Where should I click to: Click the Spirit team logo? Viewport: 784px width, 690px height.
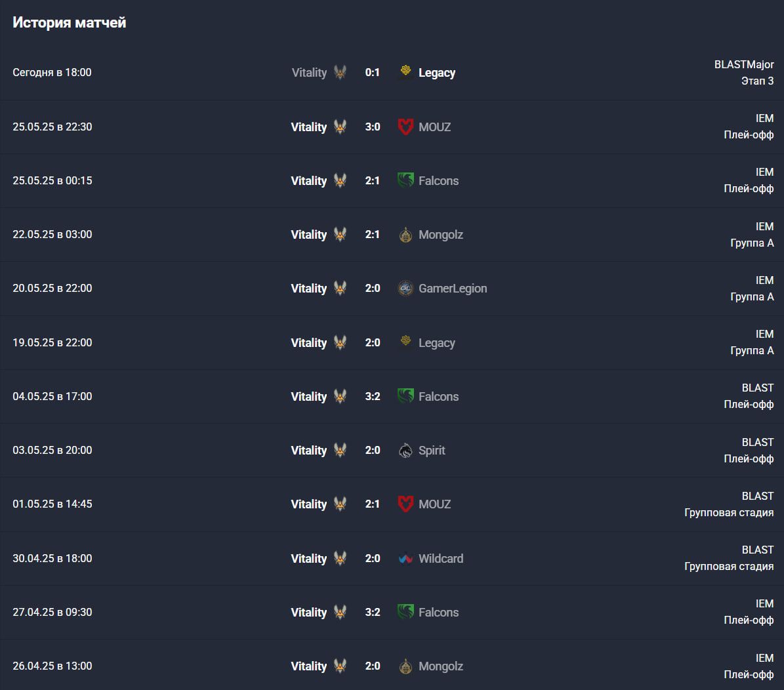tap(405, 450)
